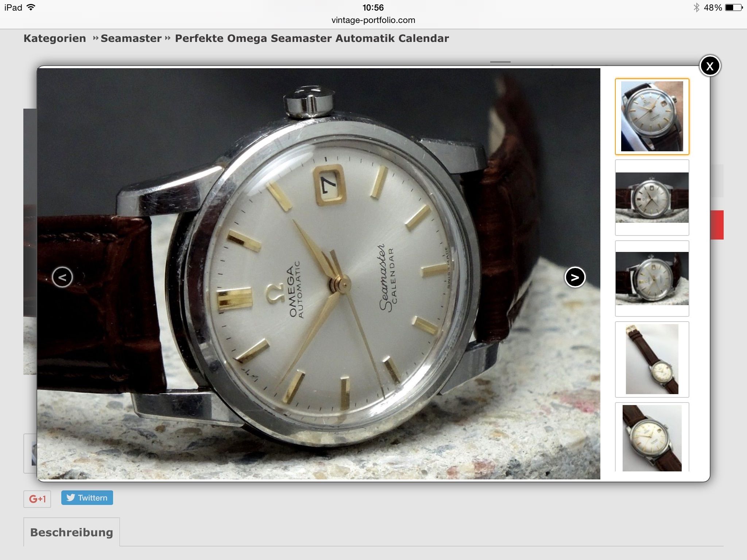Click Perfekte Omega Seamaster Automatik Calendar breadcrumb
This screenshot has height=560, width=747.
pyautogui.click(x=312, y=38)
